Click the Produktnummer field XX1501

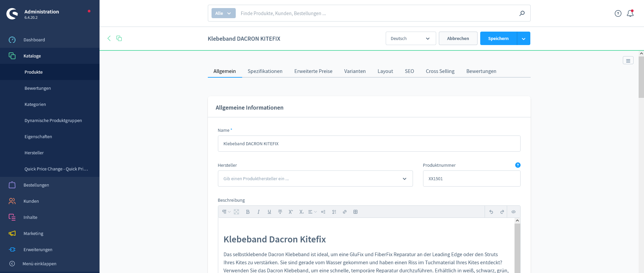point(471,179)
